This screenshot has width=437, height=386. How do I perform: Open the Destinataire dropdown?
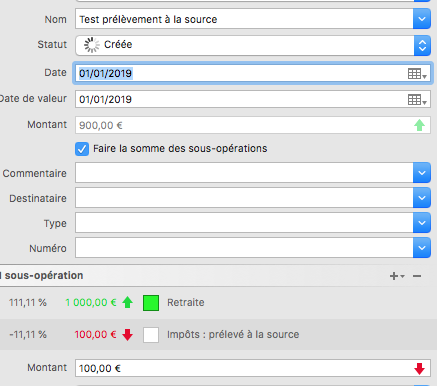[422, 198]
